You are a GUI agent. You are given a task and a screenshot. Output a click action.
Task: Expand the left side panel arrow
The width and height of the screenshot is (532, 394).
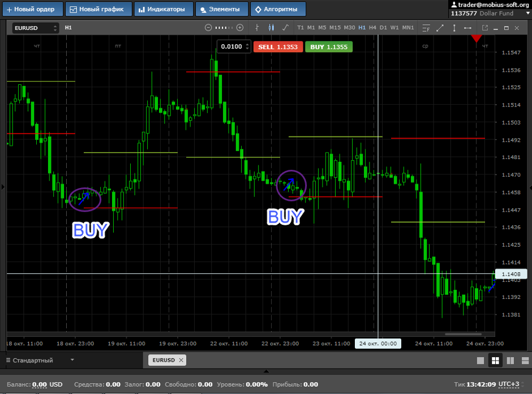pyautogui.click(x=3, y=187)
